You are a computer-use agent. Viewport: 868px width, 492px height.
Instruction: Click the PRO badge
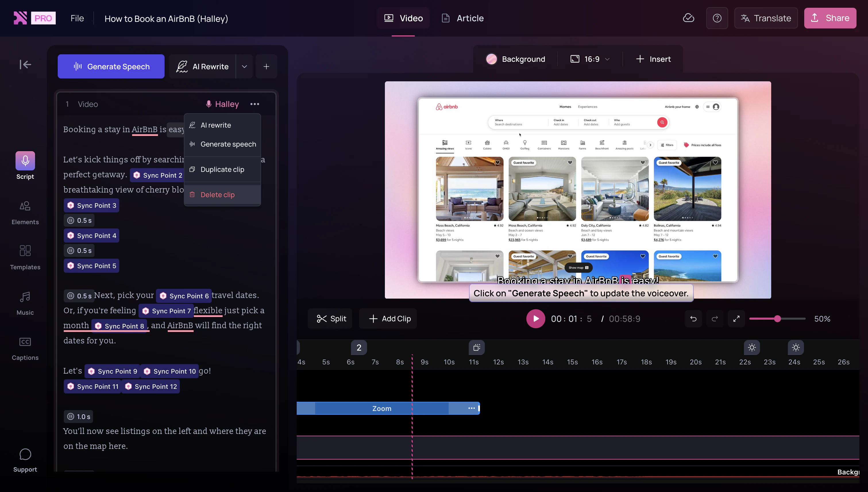43,18
